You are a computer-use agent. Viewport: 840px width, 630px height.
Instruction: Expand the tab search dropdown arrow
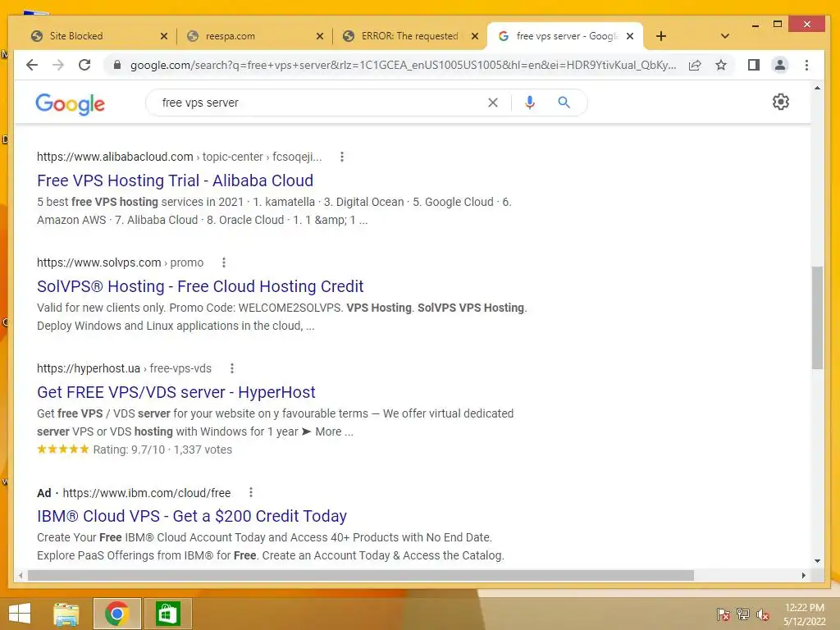[725, 36]
